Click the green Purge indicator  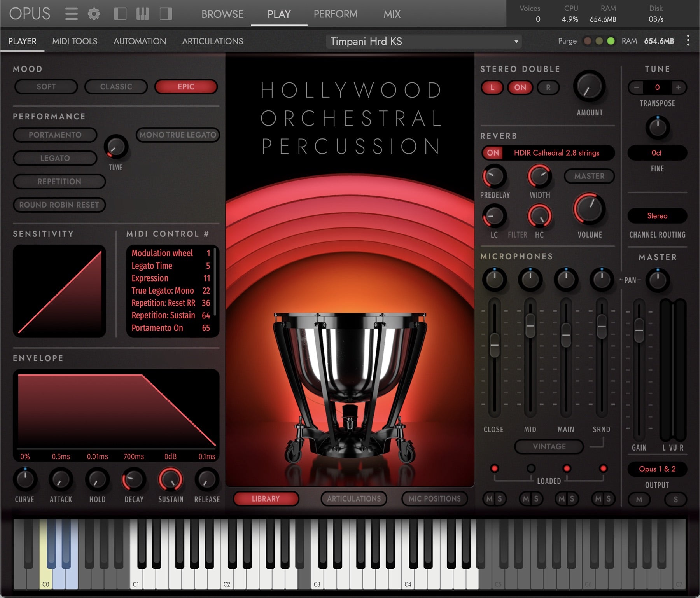611,41
